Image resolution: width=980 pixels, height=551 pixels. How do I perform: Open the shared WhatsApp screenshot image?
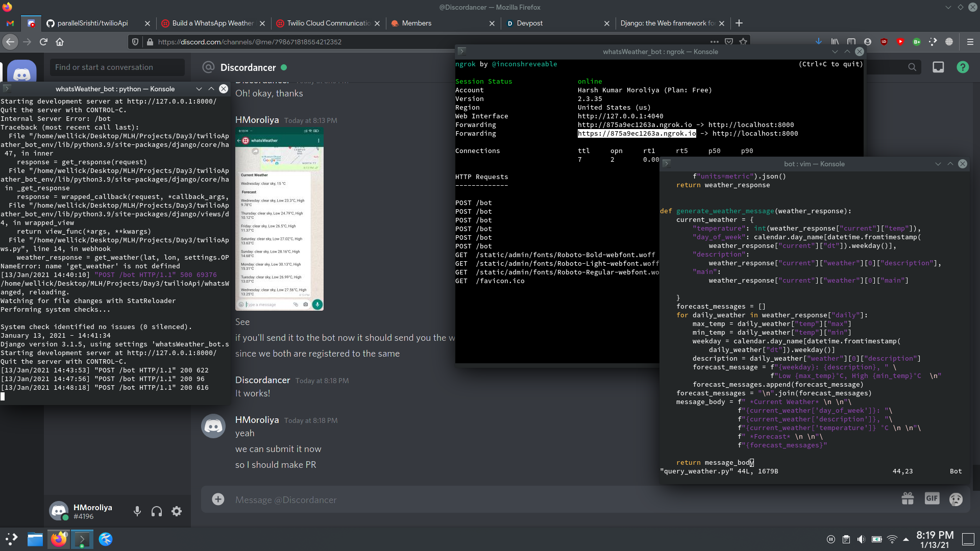(279, 219)
